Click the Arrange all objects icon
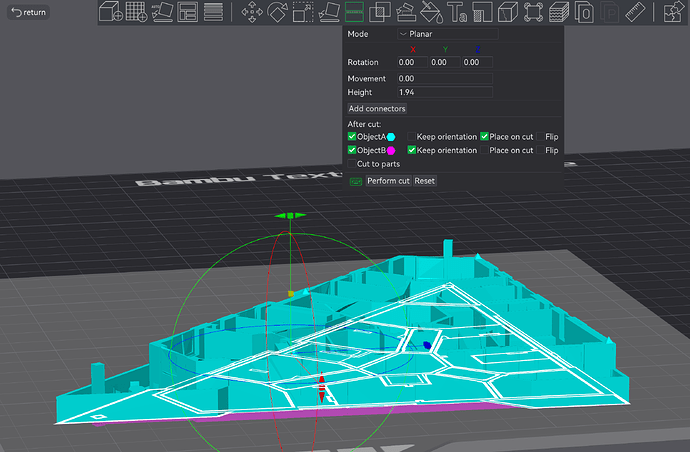690x452 pixels. (x=187, y=11)
